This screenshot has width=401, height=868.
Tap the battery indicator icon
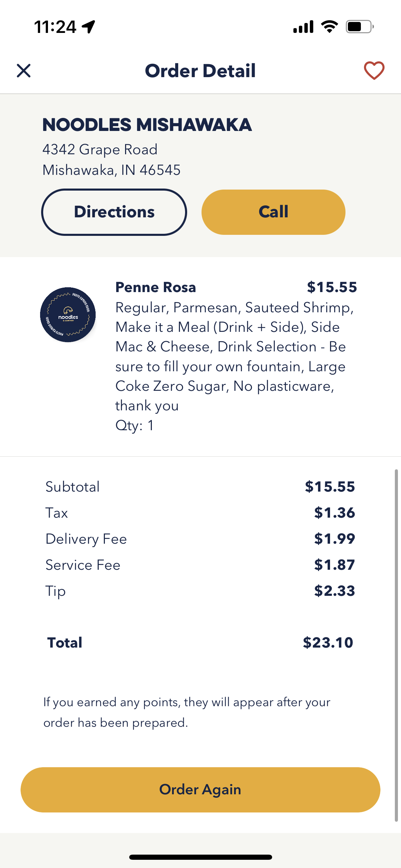pyautogui.click(x=359, y=27)
